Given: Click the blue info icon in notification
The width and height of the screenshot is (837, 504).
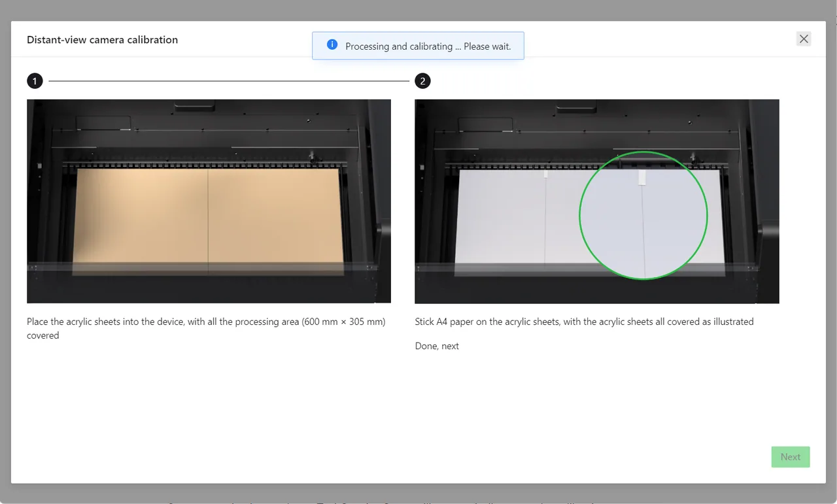Looking at the screenshot, I should [332, 45].
